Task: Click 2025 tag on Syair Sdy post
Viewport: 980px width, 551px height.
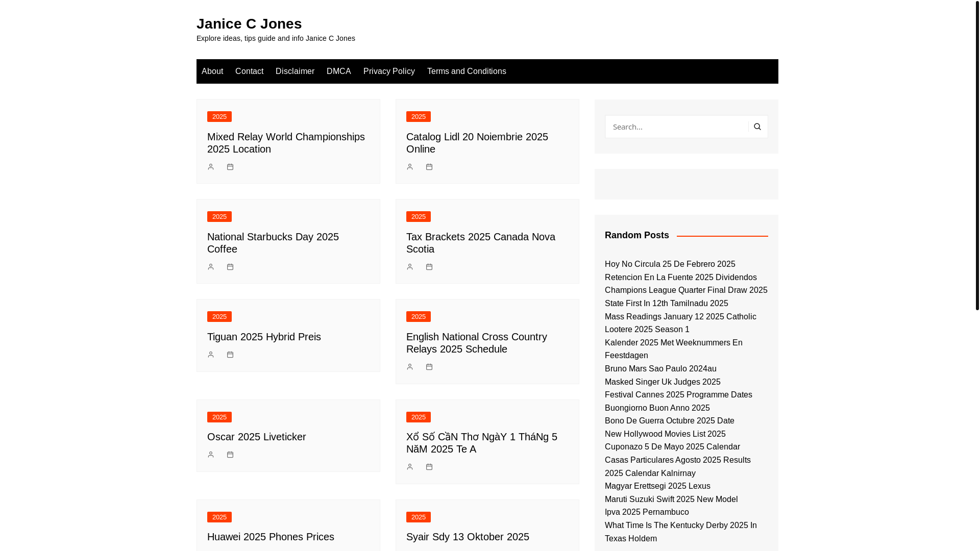Action: click(x=419, y=517)
